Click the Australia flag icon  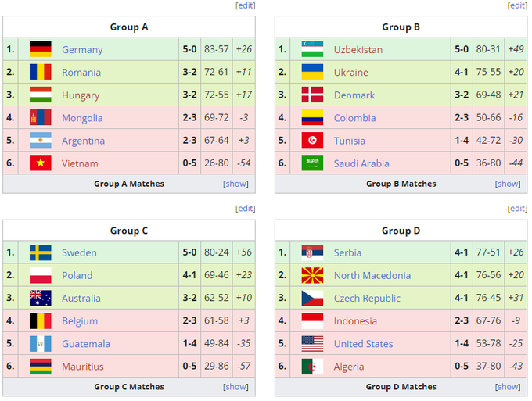(x=40, y=298)
